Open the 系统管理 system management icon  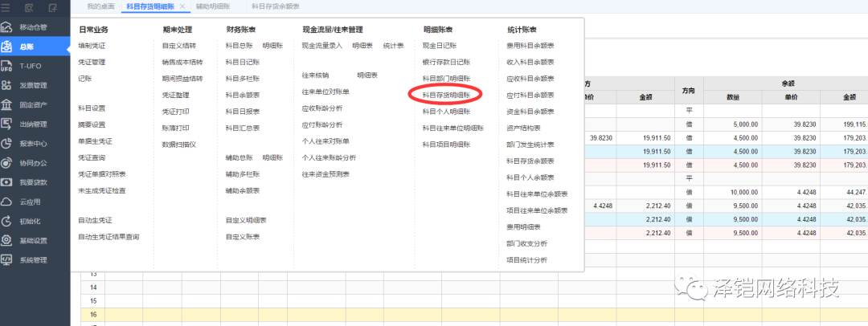tap(7, 259)
